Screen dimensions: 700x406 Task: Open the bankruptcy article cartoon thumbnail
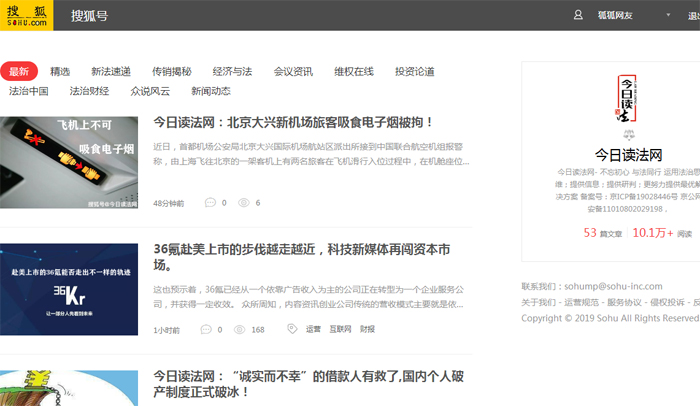pyautogui.click(x=69, y=388)
